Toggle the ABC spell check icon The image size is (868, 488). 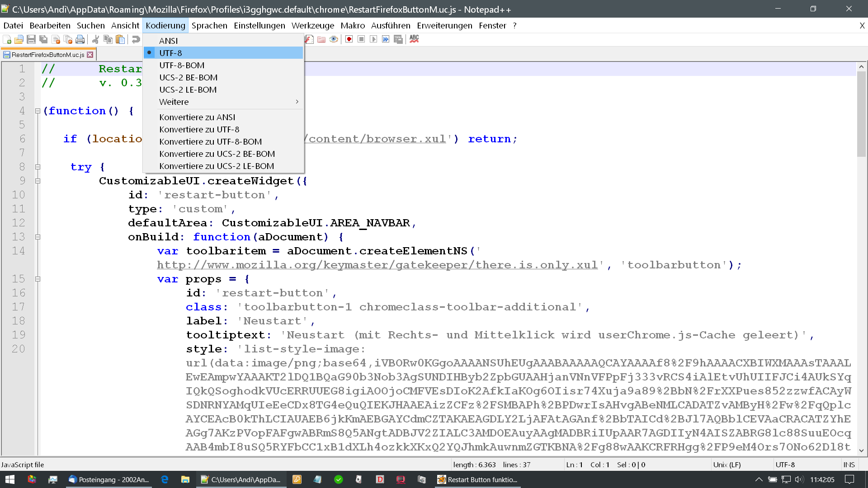point(414,39)
